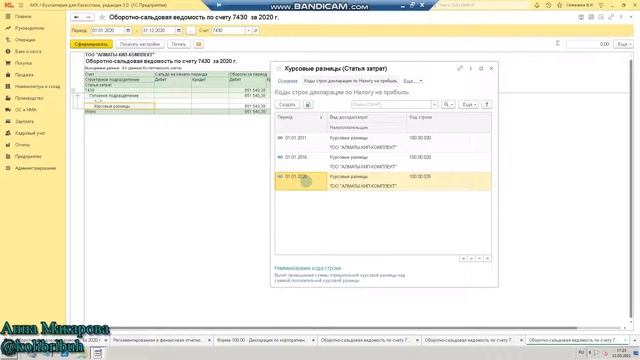Screen dimensions: 640x360
Task: Open calendar for period end date
Action: pyautogui.click(x=179, y=31)
